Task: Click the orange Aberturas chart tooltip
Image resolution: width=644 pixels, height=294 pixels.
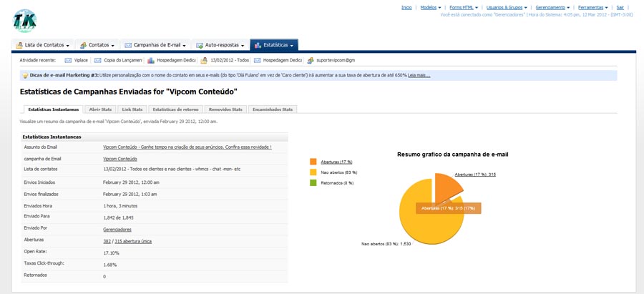Action: (x=448, y=208)
